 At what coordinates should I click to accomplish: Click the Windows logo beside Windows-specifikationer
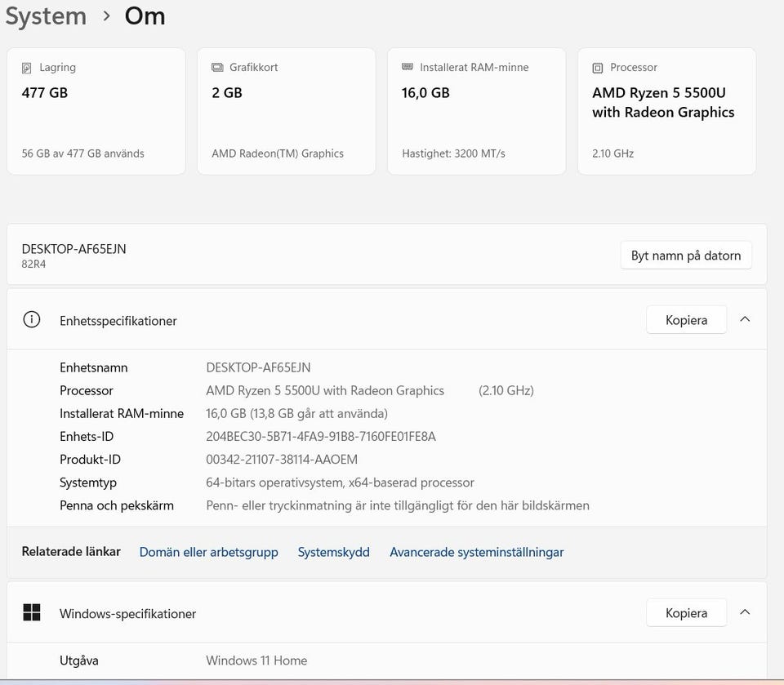coord(31,612)
